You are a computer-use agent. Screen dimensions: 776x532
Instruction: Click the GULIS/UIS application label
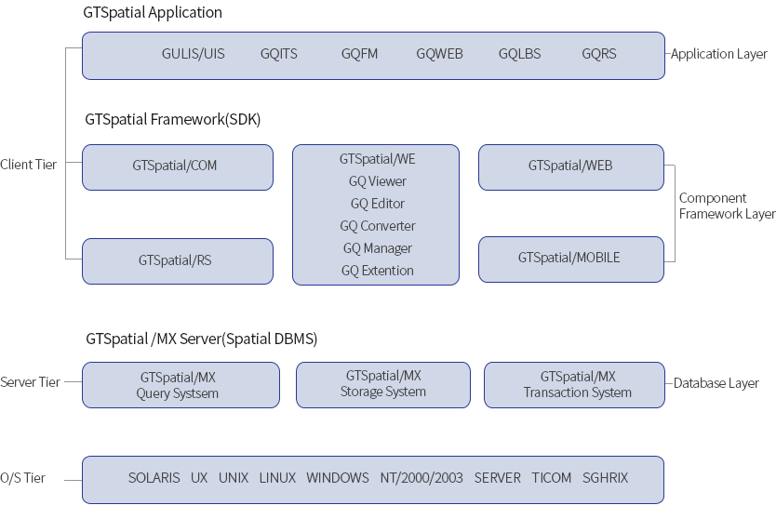193,55
